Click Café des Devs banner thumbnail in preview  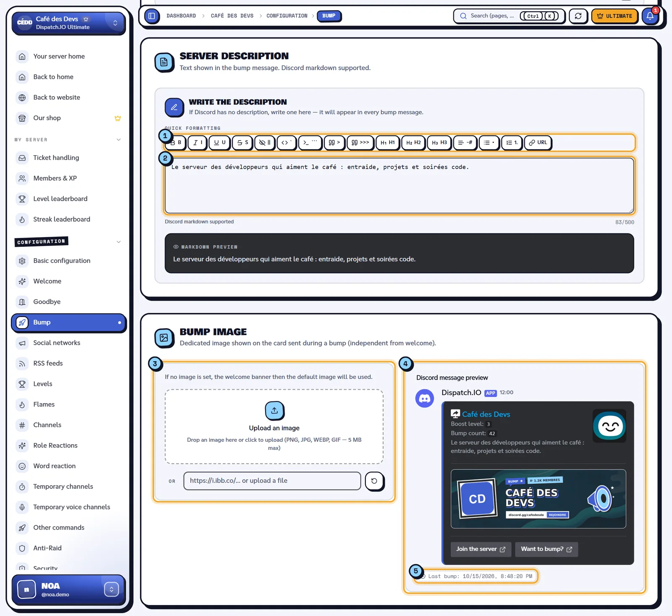538,499
